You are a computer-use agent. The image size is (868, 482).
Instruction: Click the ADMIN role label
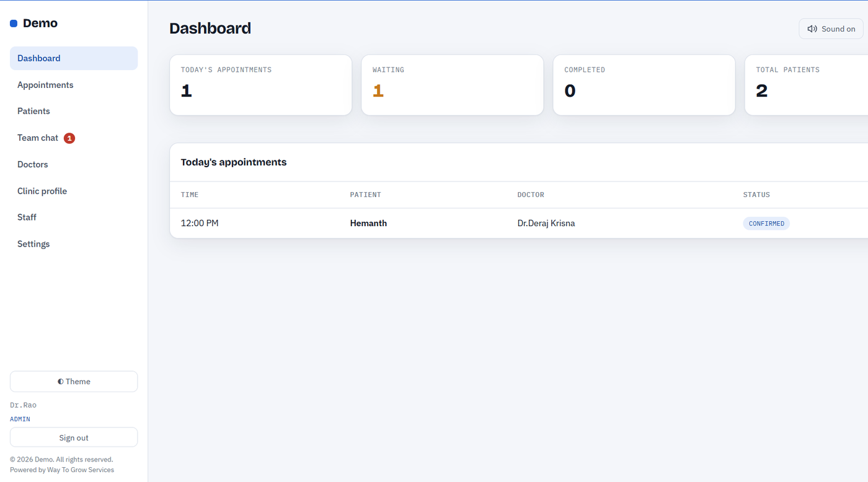(x=20, y=419)
